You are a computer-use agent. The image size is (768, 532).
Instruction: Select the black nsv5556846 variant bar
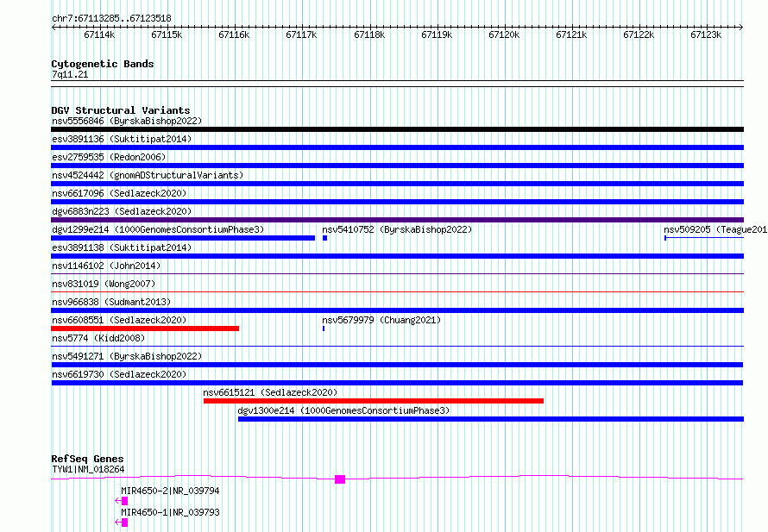(x=397, y=129)
